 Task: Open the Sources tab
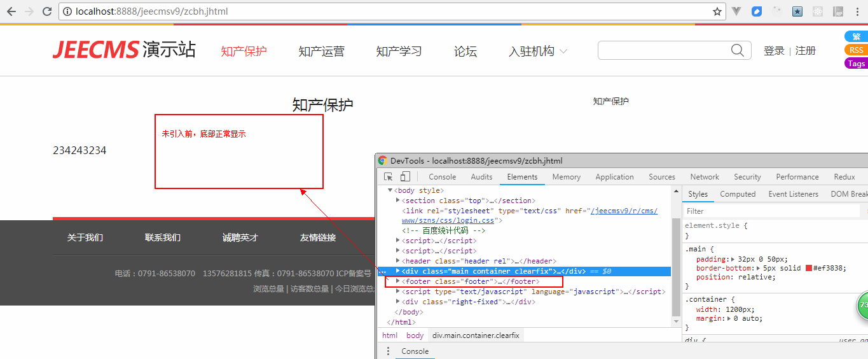click(x=662, y=177)
